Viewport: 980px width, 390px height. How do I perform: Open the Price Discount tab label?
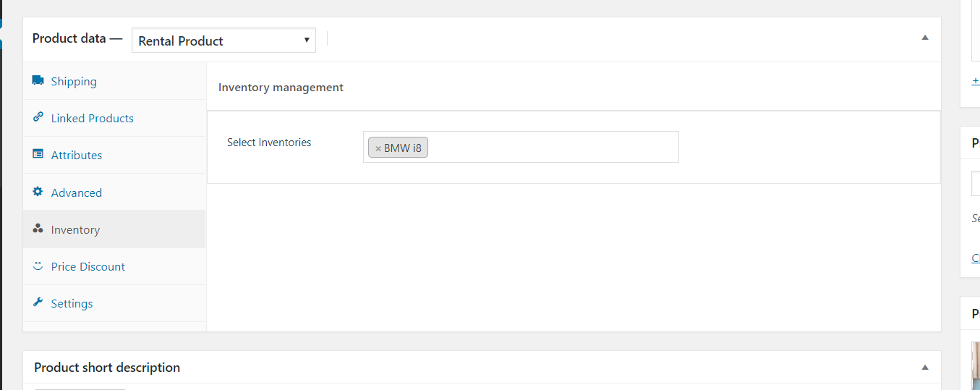click(88, 267)
